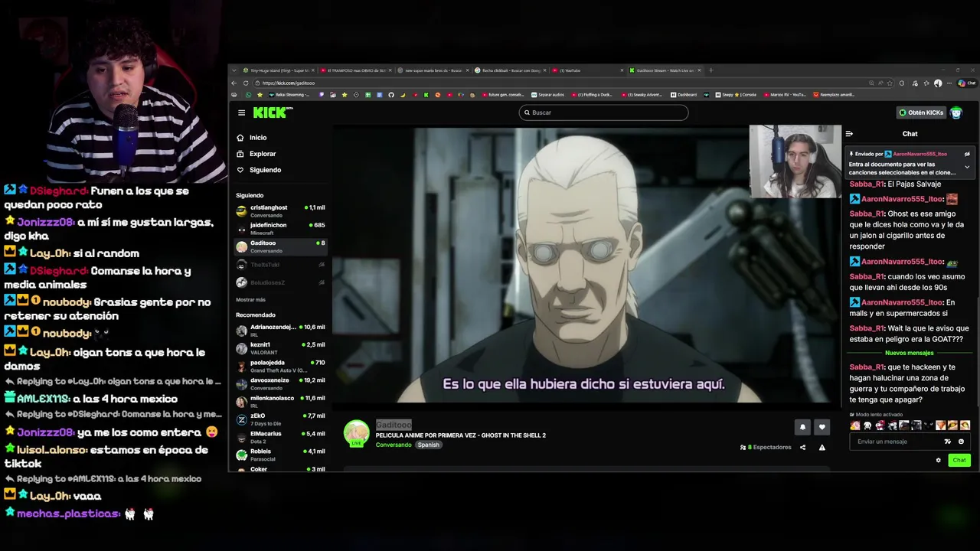Open cristianghost's channel

tap(280, 210)
